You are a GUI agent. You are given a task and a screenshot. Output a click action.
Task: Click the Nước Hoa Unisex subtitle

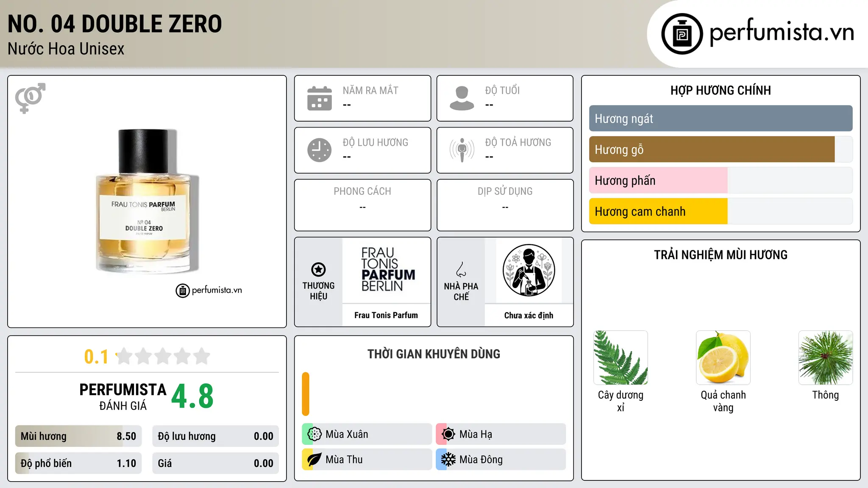coord(66,49)
